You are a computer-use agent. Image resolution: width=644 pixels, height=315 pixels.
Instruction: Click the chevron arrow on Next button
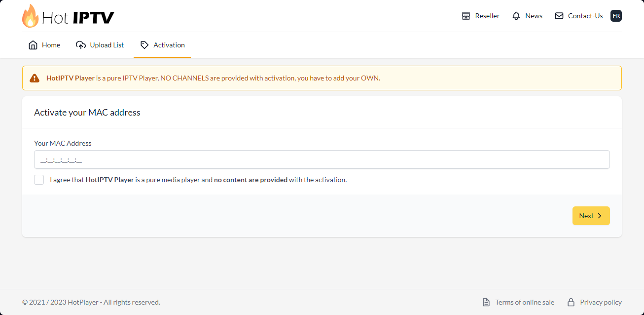click(x=600, y=216)
